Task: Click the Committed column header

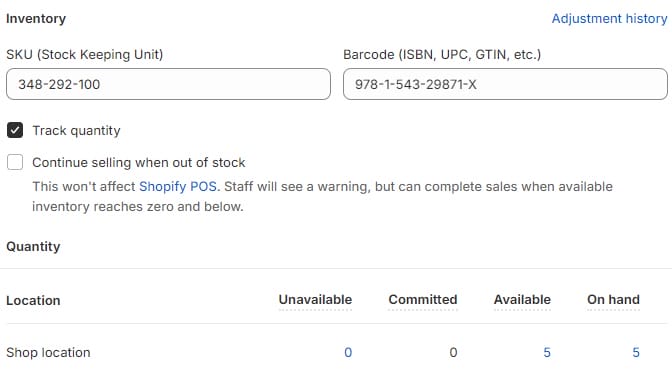Action: tap(423, 300)
